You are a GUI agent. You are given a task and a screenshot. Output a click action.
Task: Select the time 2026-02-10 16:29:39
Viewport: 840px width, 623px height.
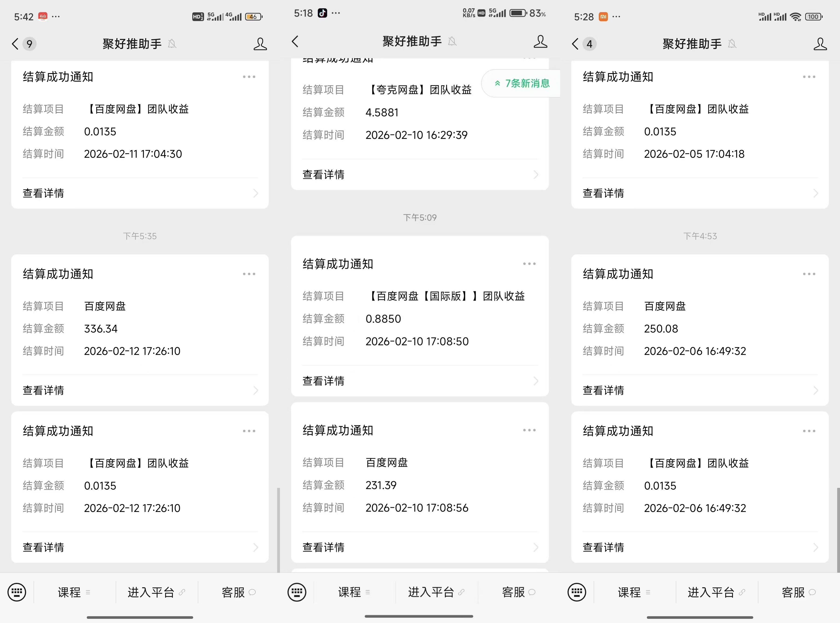pyautogui.click(x=416, y=135)
